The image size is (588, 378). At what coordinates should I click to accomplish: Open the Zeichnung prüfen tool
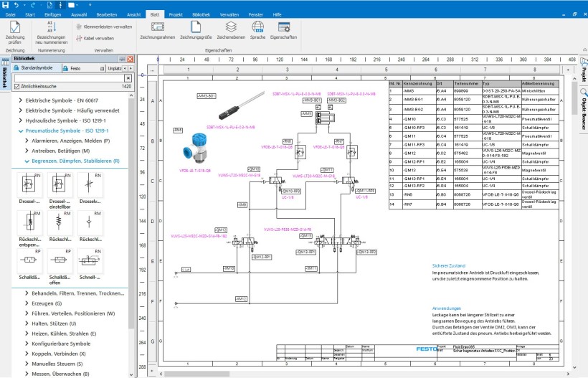pos(15,32)
